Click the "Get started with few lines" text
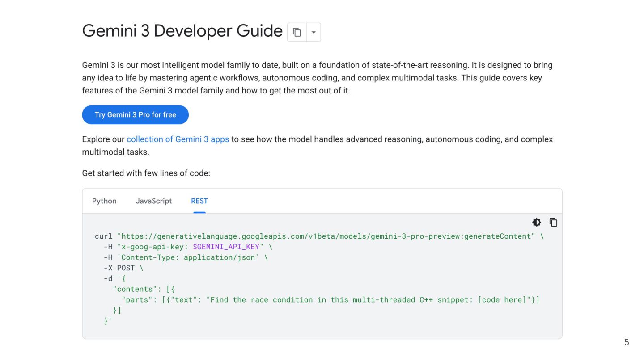Image resolution: width=644 pixels, height=362 pixels. click(x=146, y=173)
